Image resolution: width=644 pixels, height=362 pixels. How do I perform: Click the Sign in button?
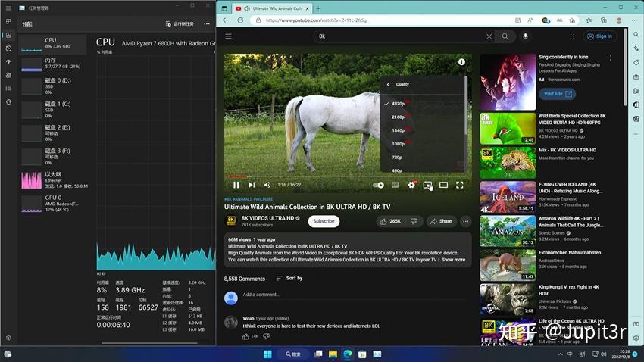click(599, 36)
